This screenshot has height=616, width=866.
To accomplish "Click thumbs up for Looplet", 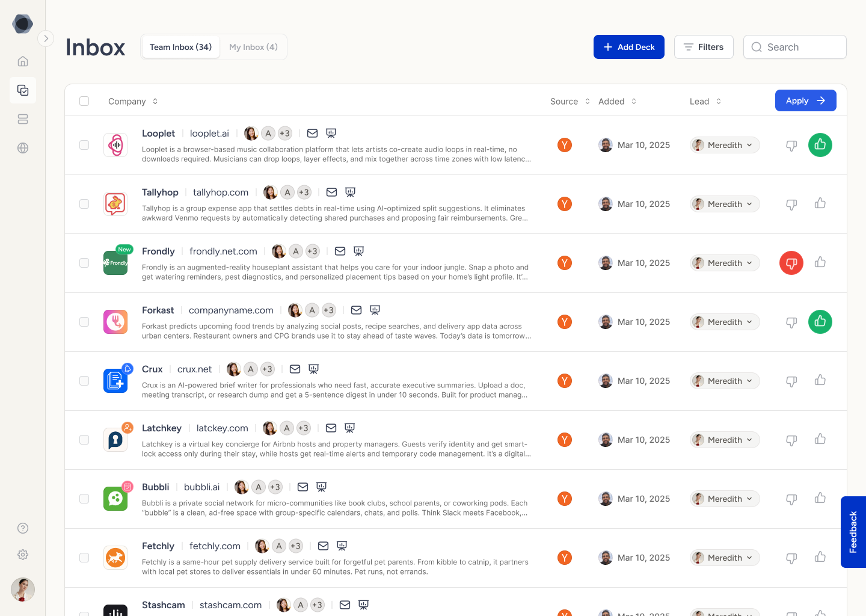I will [x=820, y=145].
